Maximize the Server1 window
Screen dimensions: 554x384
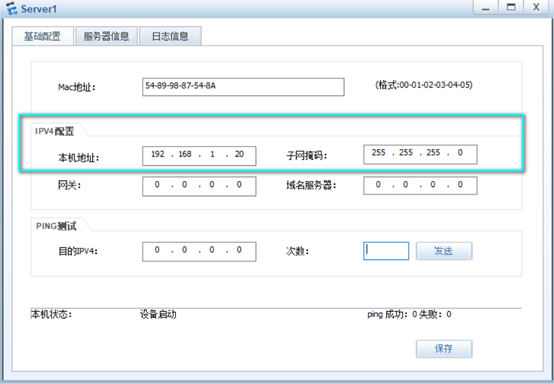[511, 7]
